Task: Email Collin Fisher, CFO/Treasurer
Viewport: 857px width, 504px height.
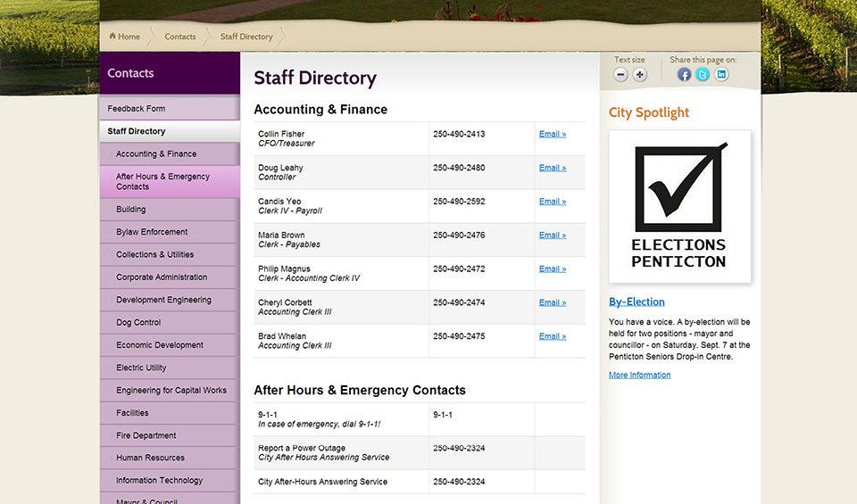Action: click(x=552, y=135)
